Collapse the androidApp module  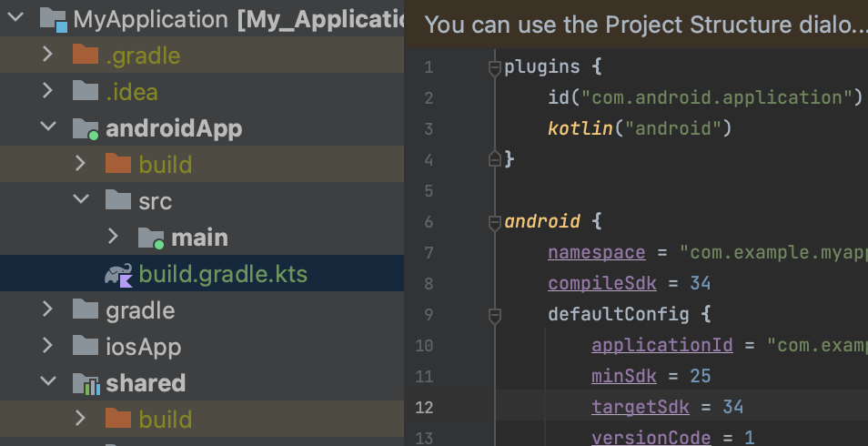tap(49, 126)
